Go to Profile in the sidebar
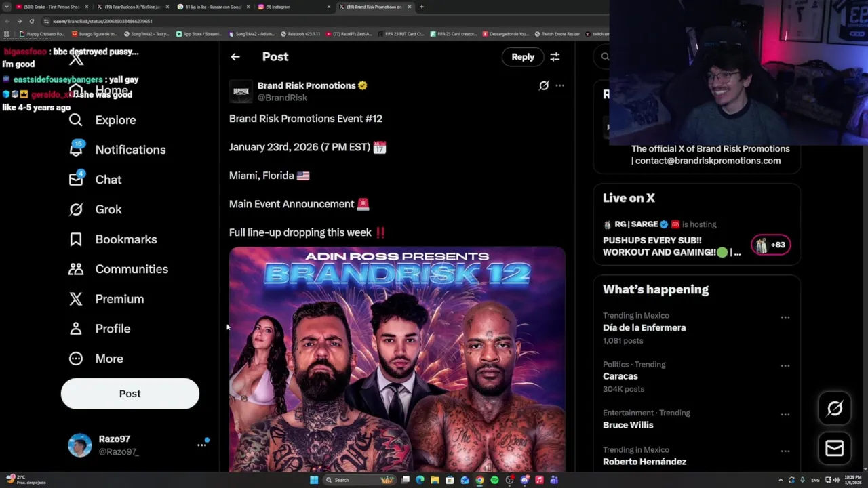868x488 pixels. pos(99,329)
